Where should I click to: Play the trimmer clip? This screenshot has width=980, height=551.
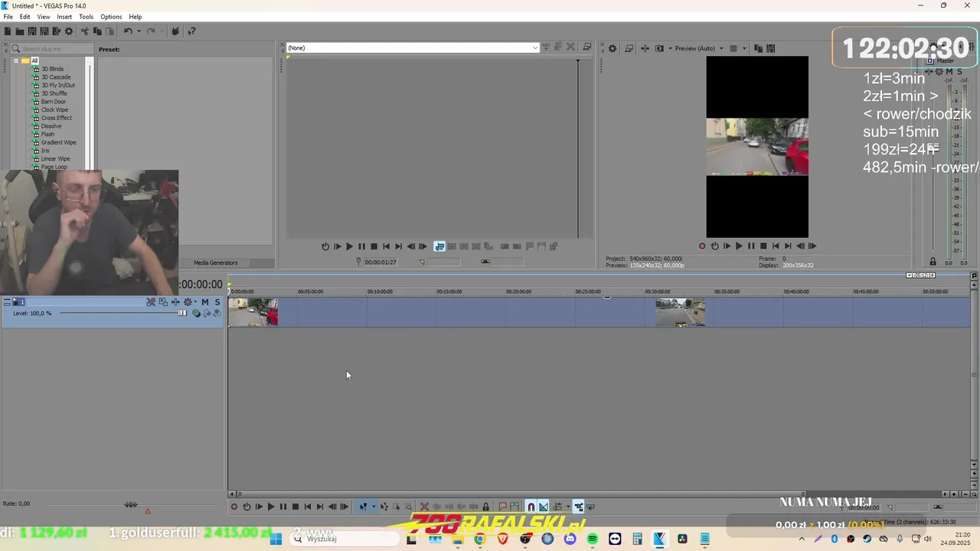coord(349,246)
